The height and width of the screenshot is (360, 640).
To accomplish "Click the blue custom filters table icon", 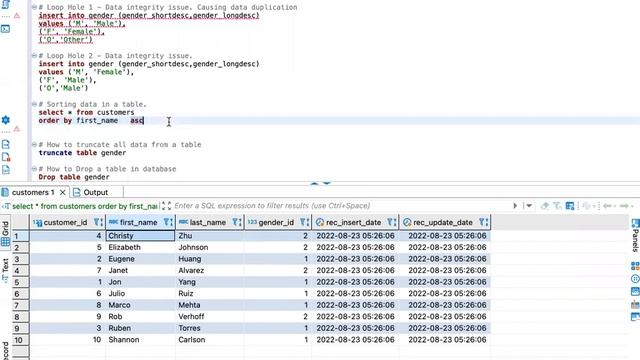I will (570, 206).
